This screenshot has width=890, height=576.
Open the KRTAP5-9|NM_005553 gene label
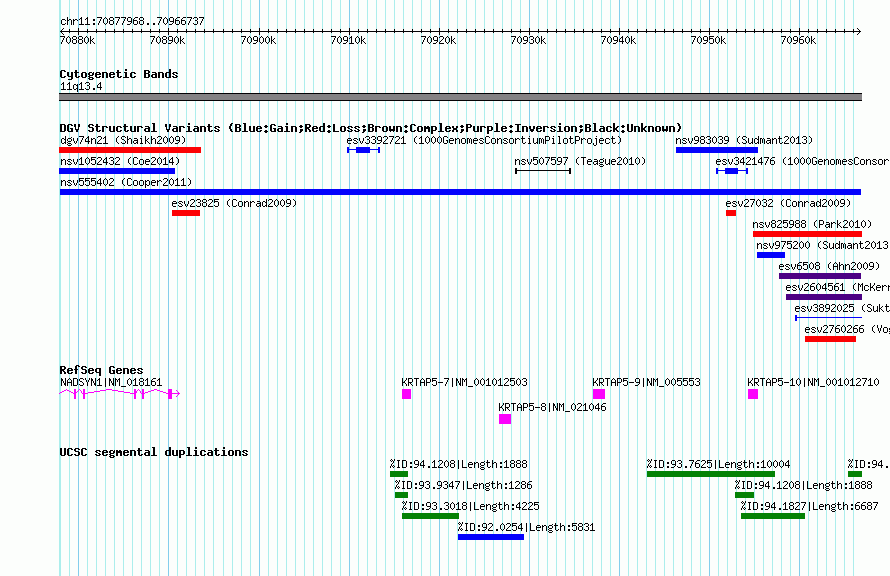(646, 382)
